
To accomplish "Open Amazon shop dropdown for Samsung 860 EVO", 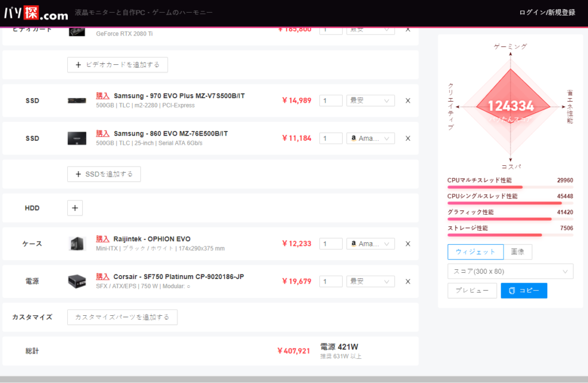I will [x=370, y=138].
